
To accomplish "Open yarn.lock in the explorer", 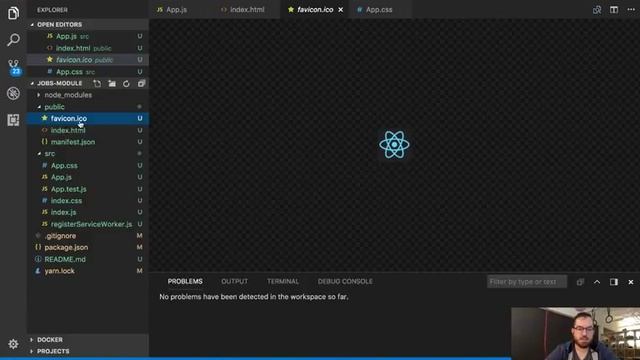I will pos(88,271).
